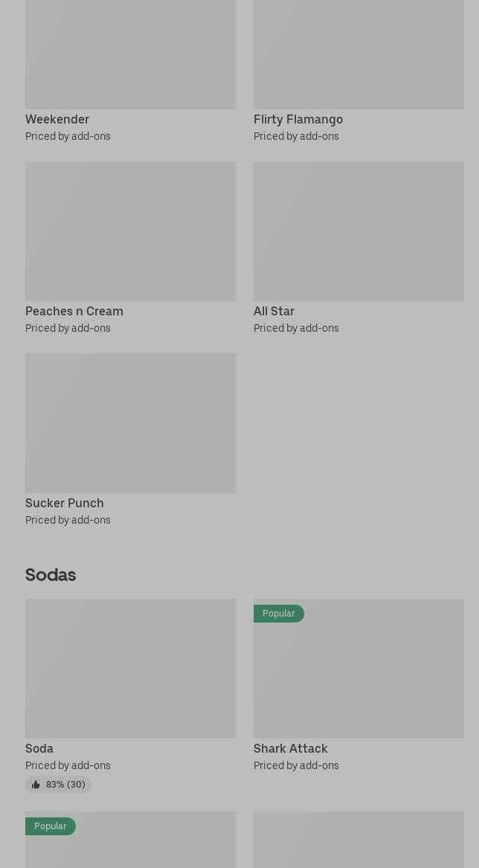
Task: Click the Shark Attack item name
Action: (290, 748)
